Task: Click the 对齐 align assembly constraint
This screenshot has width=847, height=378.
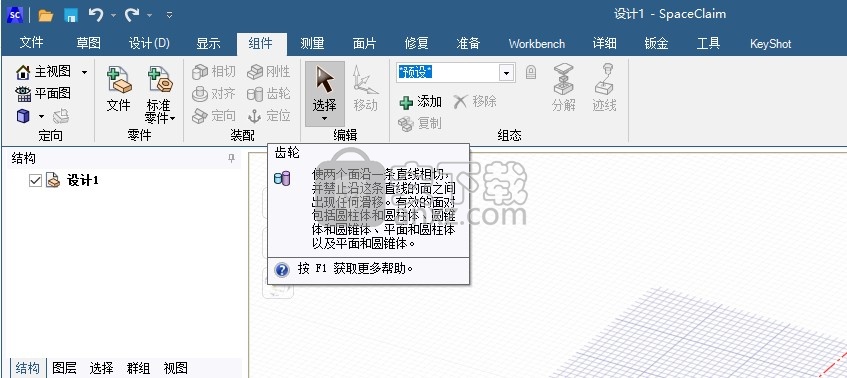Action: coord(214,93)
